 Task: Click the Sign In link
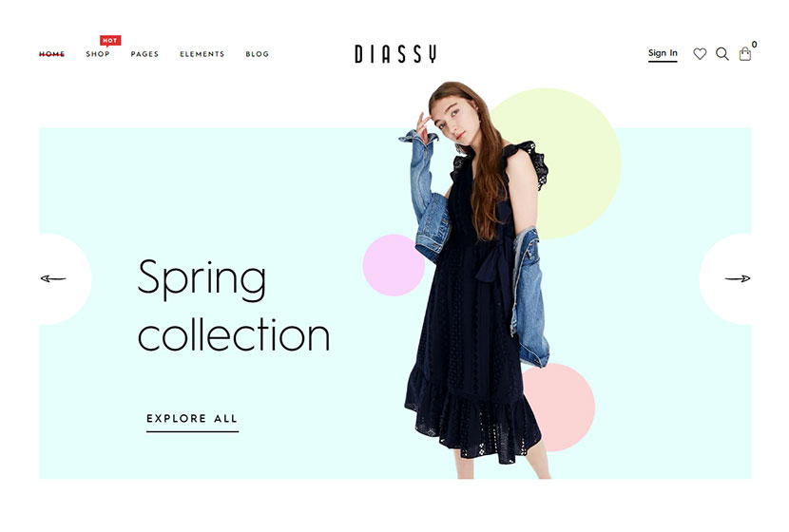663,53
